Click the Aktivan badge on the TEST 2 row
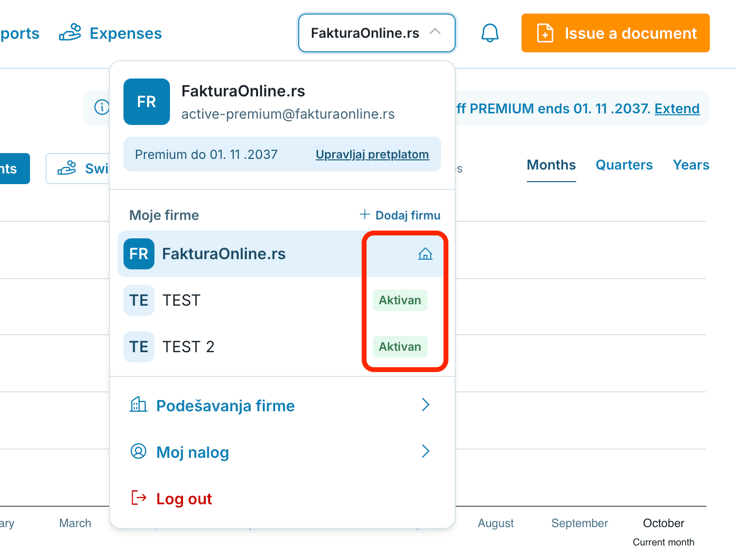 coord(400,347)
